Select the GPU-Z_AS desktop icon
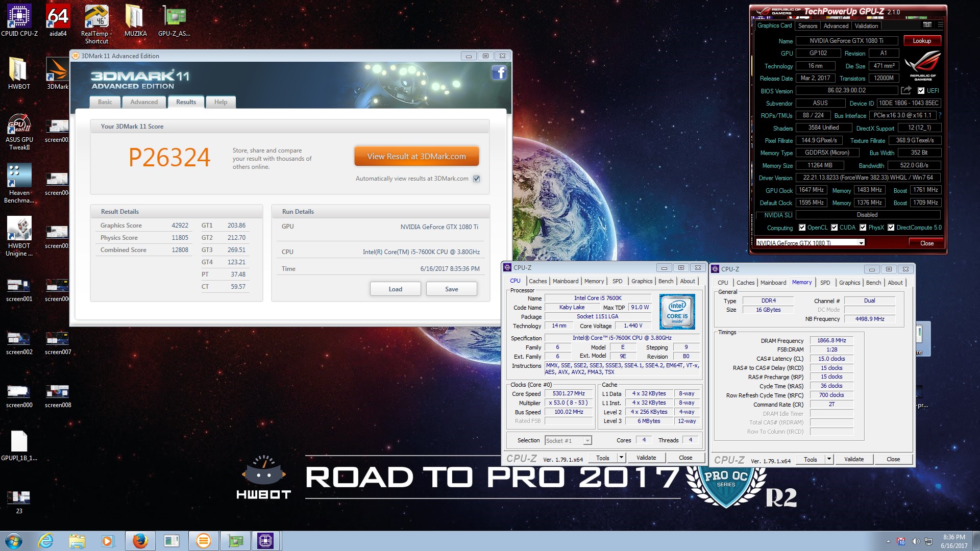The image size is (980, 551). 174,20
